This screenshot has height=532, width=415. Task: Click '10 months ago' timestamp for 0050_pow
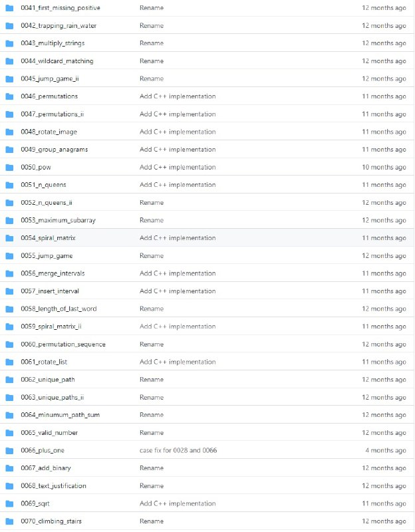384,167
